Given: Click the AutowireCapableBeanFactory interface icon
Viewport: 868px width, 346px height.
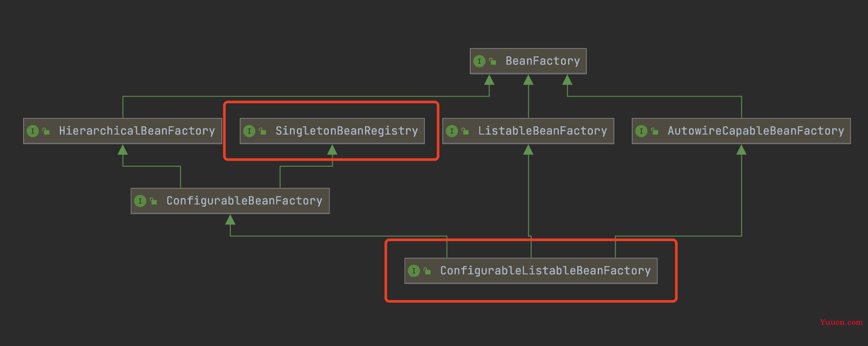Looking at the screenshot, I should (x=641, y=131).
